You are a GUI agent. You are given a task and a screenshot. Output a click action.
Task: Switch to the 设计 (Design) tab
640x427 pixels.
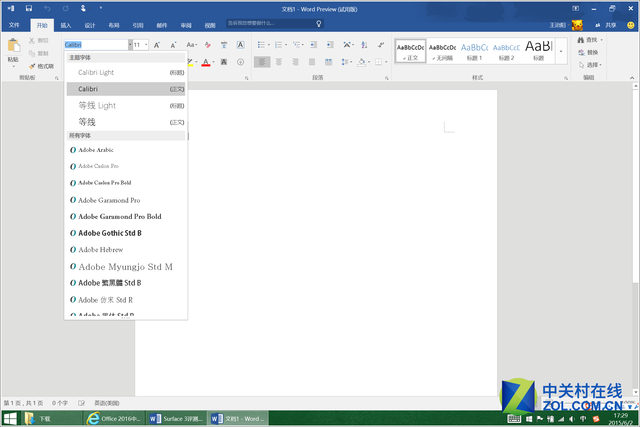(x=90, y=25)
